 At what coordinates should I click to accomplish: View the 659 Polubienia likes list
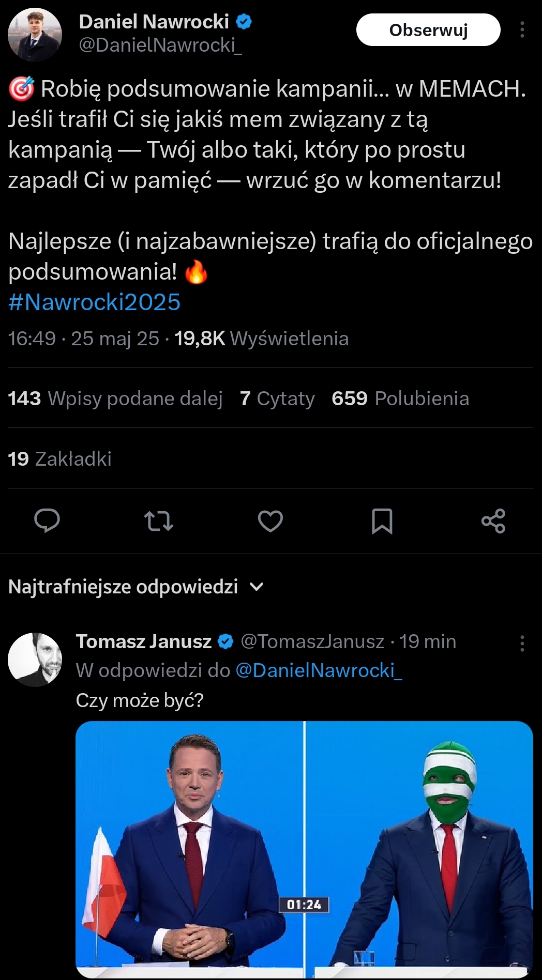click(400, 399)
